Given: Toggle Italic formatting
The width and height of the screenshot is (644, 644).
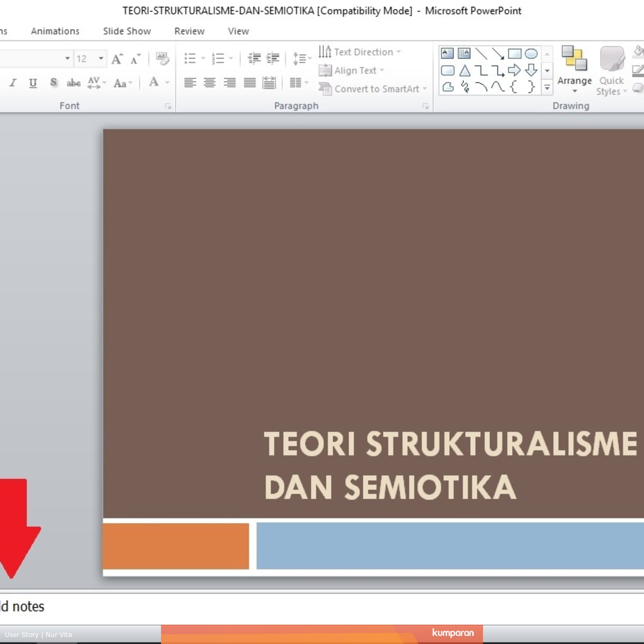Looking at the screenshot, I should [13, 83].
